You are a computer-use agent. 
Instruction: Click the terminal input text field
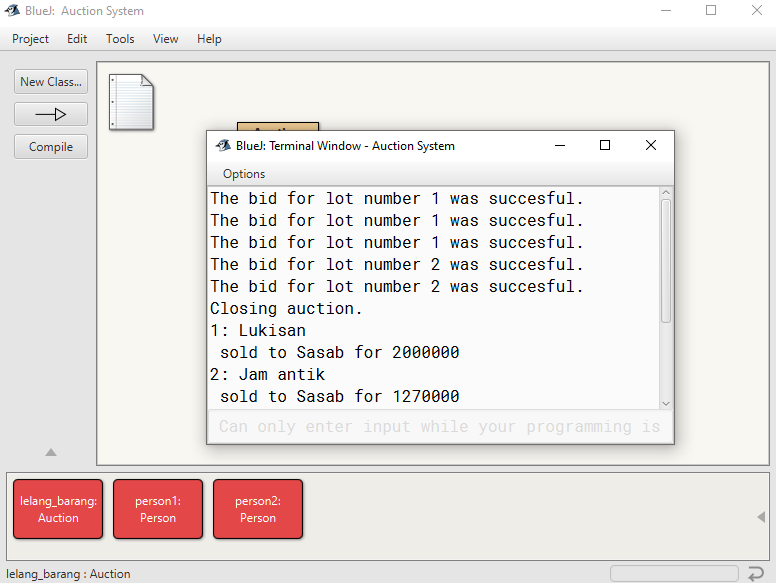(x=440, y=426)
